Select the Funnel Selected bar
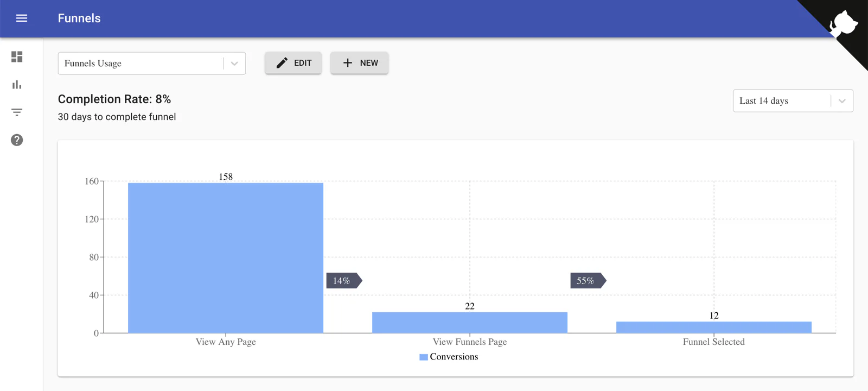Image resolution: width=868 pixels, height=391 pixels. click(x=714, y=327)
